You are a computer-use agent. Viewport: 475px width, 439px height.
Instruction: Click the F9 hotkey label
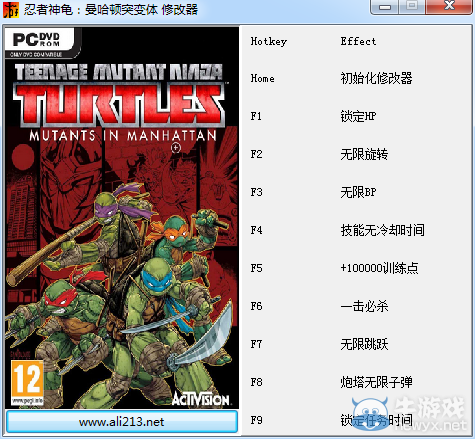tap(256, 420)
